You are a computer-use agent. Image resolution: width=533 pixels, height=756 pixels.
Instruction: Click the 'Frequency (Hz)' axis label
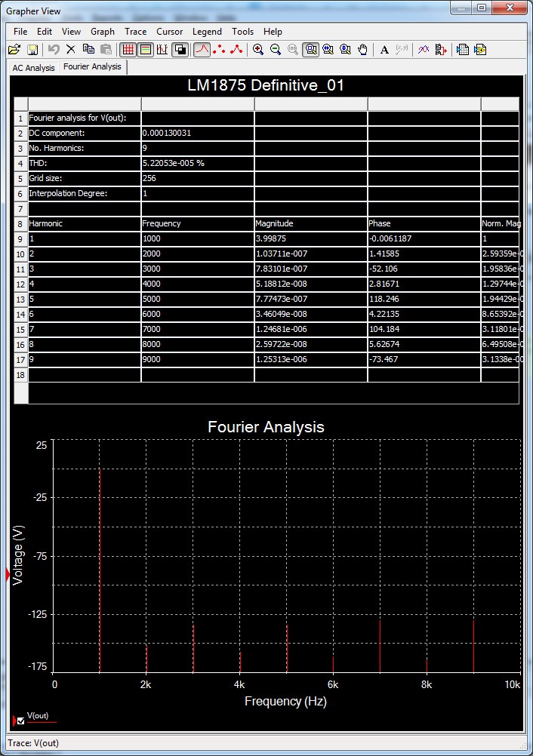coord(285,701)
